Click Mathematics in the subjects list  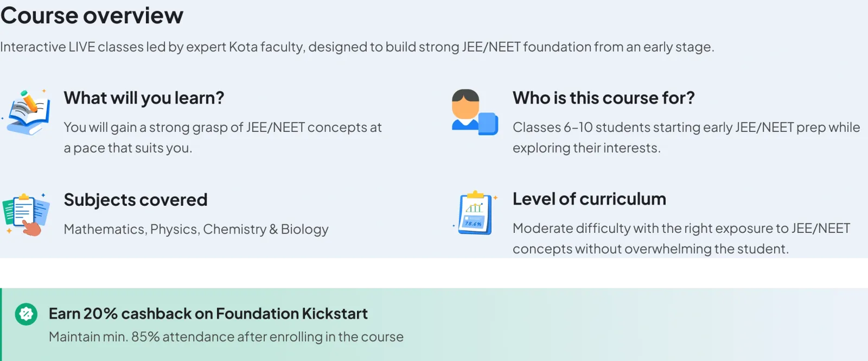point(104,229)
